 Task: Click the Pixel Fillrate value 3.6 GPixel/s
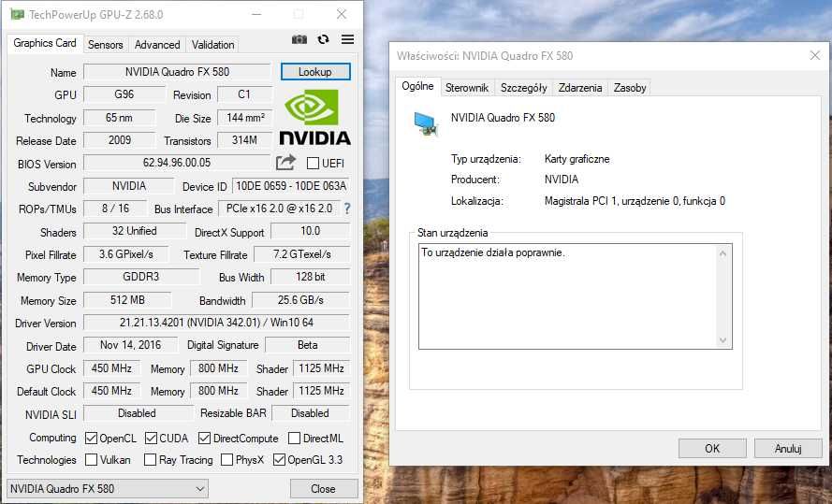point(126,254)
